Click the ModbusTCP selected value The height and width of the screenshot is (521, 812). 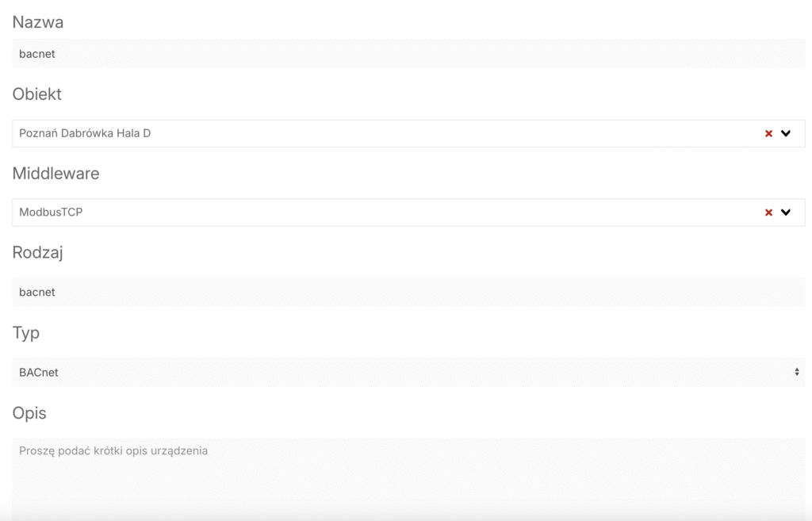(51, 213)
